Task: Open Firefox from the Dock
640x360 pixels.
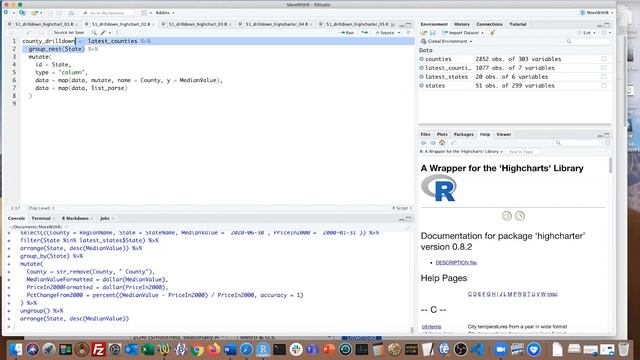Action: [213, 350]
